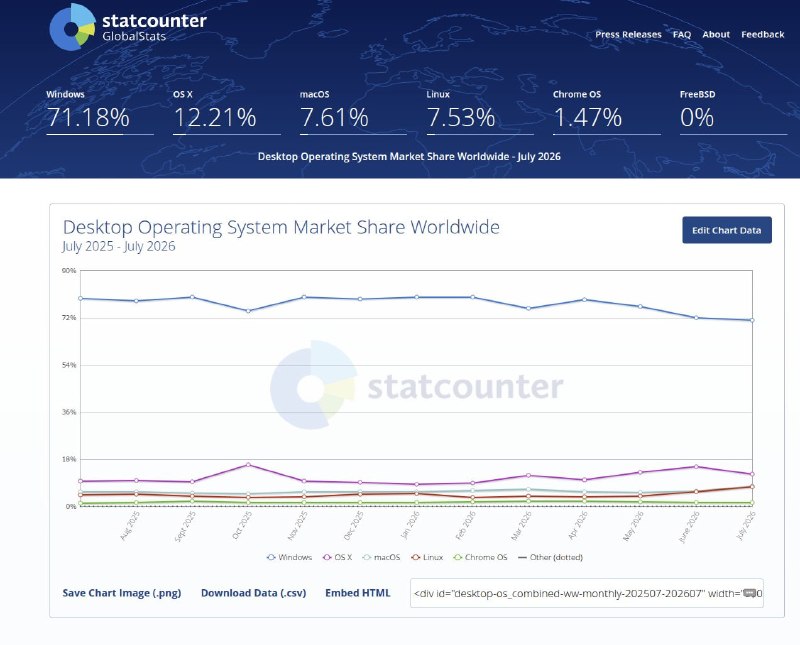The width and height of the screenshot is (800, 645).
Task: Click the OS X data point at June 2026
Action: pyautogui.click(x=696, y=467)
